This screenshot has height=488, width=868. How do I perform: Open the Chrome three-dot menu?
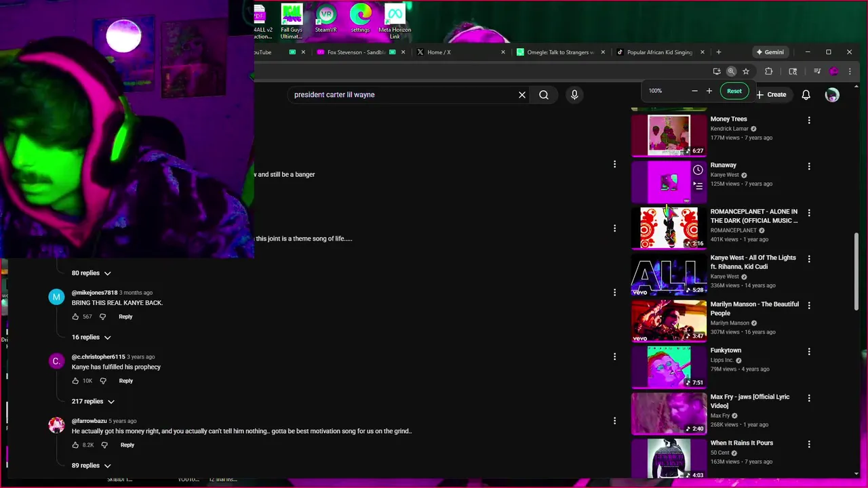850,71
